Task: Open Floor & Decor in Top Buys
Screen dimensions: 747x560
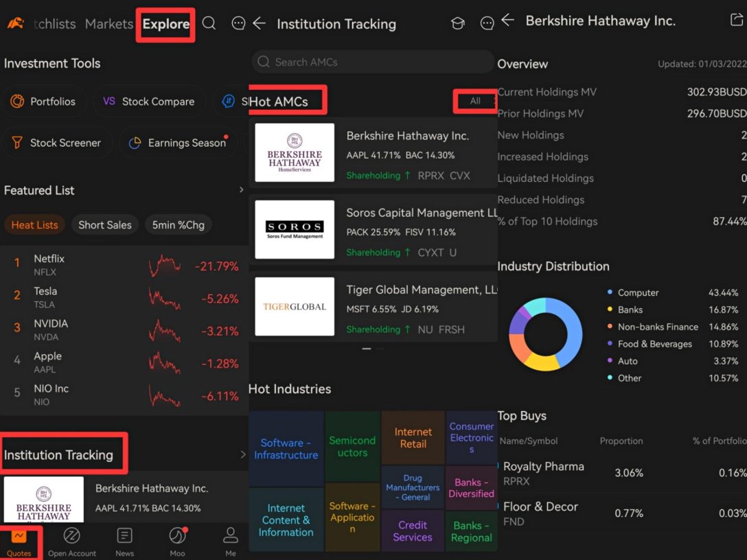Action: click(x=622, y=513)
